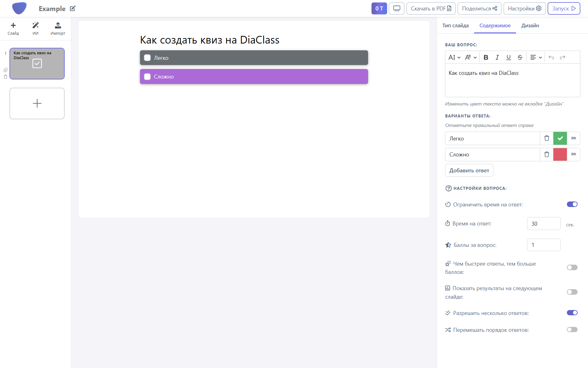The image size is (588, 368).
Task: Open the text alignment dropdown
Action: [536, 57]
